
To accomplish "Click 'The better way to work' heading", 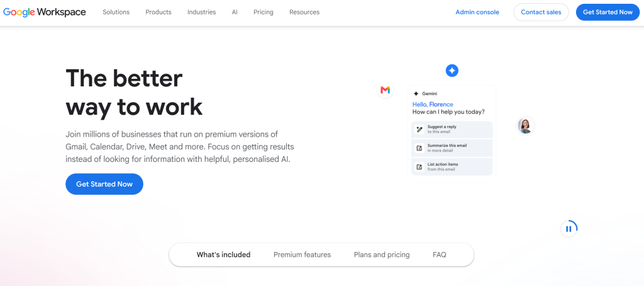I will pyautogui.click(x=134, y=93).
